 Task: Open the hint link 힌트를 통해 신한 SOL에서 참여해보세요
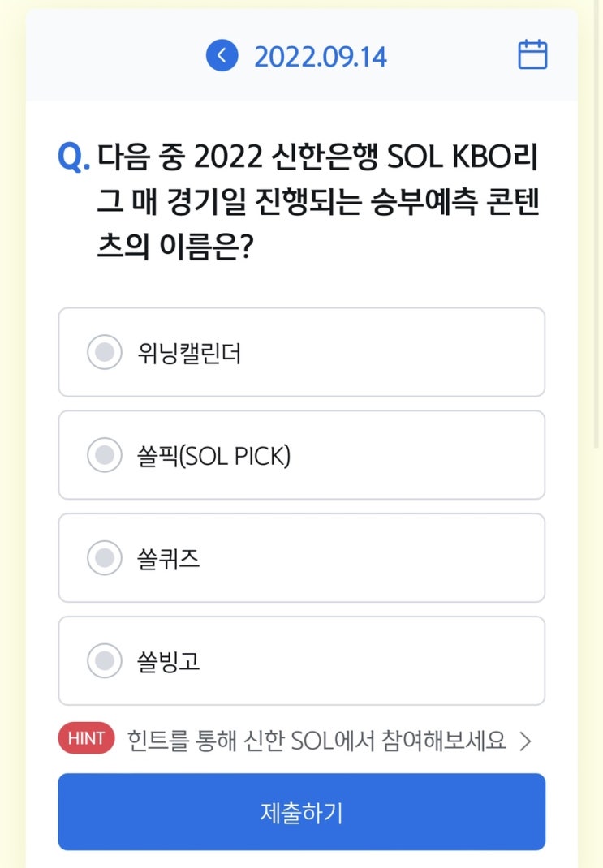[x=317, y=740]
